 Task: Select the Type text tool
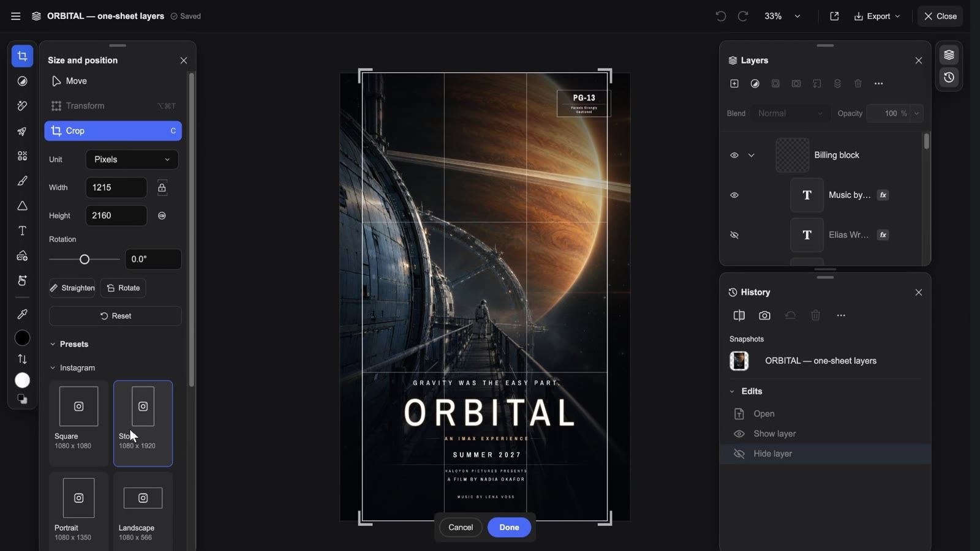click(22, 231)
